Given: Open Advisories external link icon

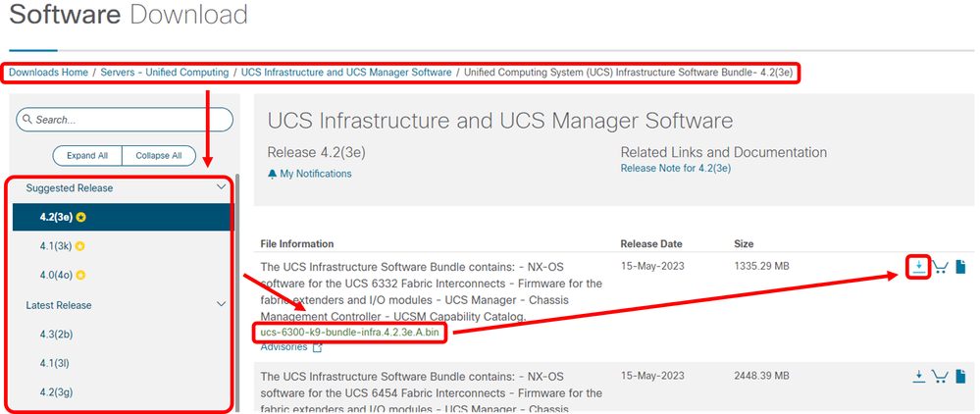Looking at the screenshot, I should tap(318, 347).
